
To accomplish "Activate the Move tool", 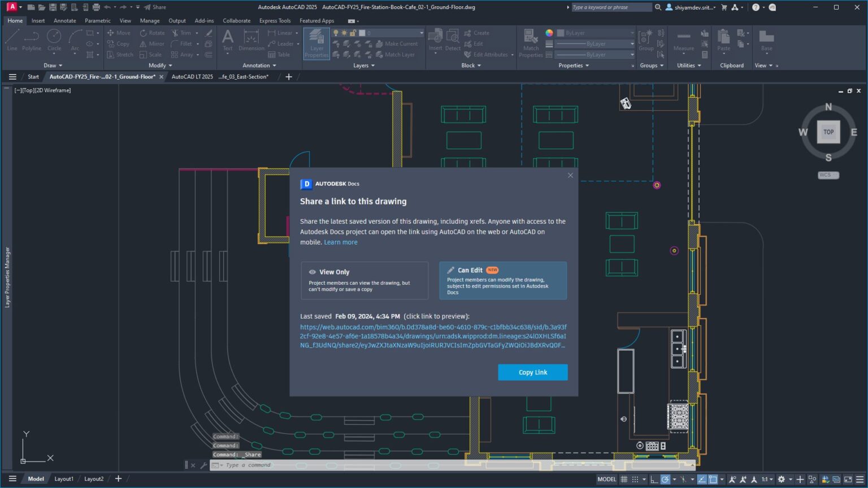I will click(119, 32).
